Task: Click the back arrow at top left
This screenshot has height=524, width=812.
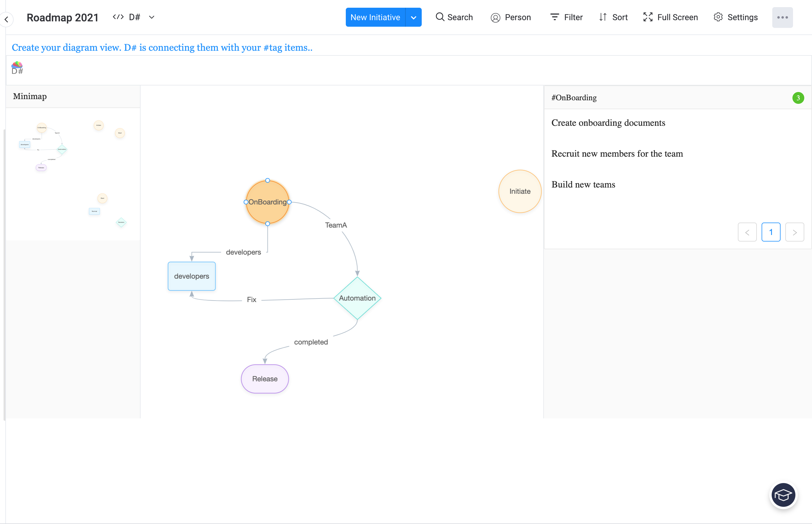Action: [x=7, y=19]
